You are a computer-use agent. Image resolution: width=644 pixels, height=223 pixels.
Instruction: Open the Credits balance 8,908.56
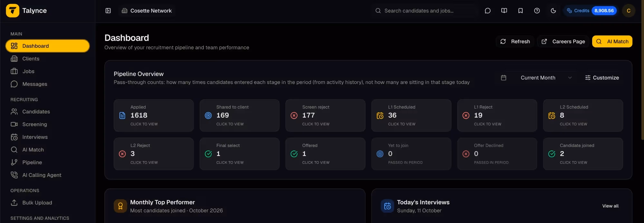click(591, 11)
